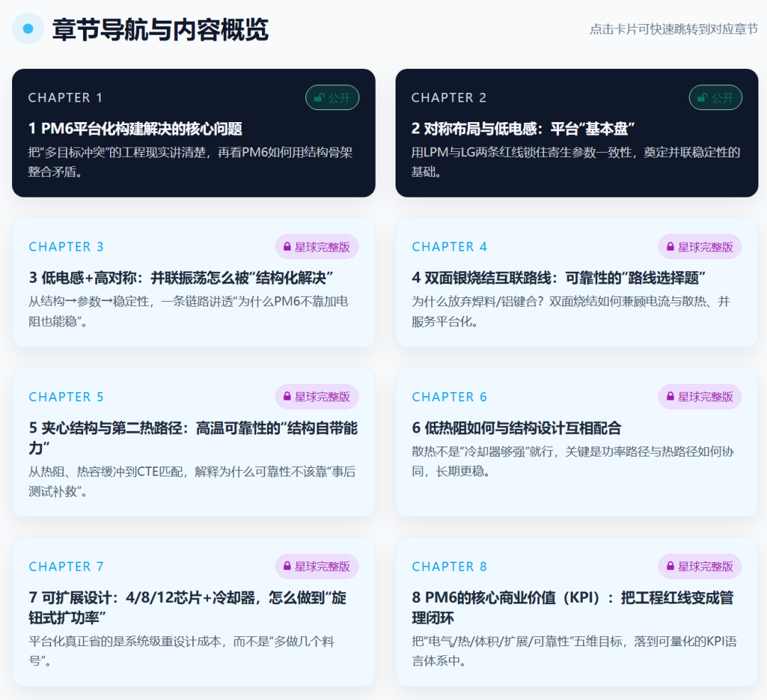
Task: Click the open-lock icon on Chapter 1 badge
Action: 317,97
